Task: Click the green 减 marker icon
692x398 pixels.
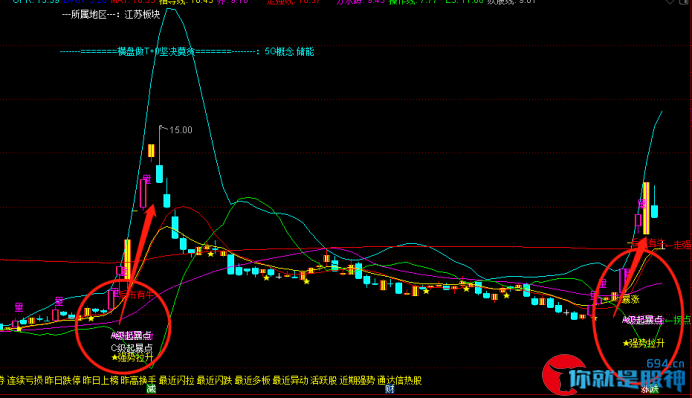Action: [151, 389]
